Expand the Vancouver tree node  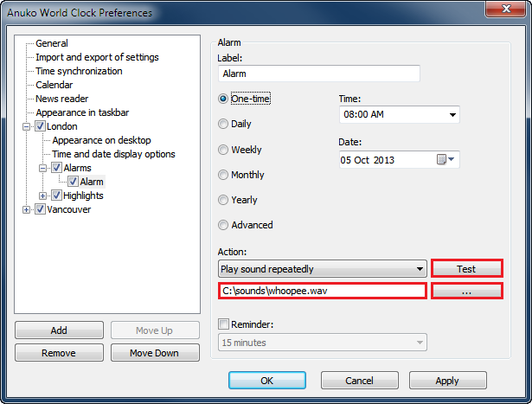(27, 209)
